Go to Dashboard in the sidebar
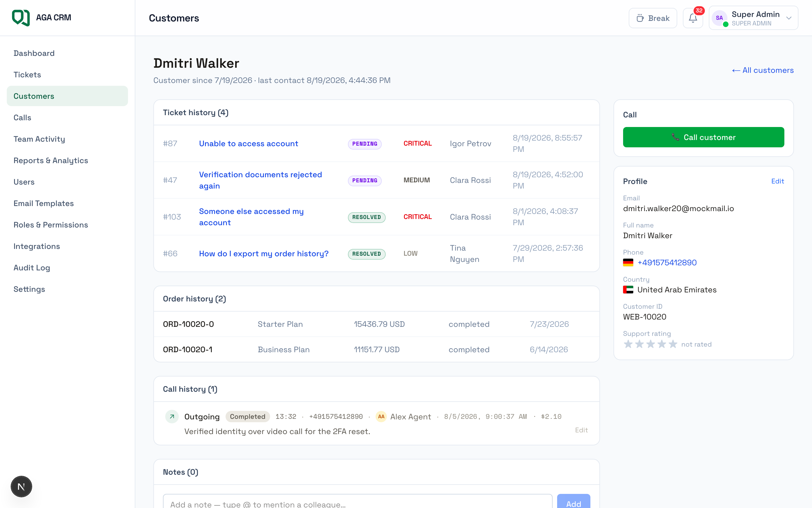Screen dimensions: 812x508 coord(67,53)
